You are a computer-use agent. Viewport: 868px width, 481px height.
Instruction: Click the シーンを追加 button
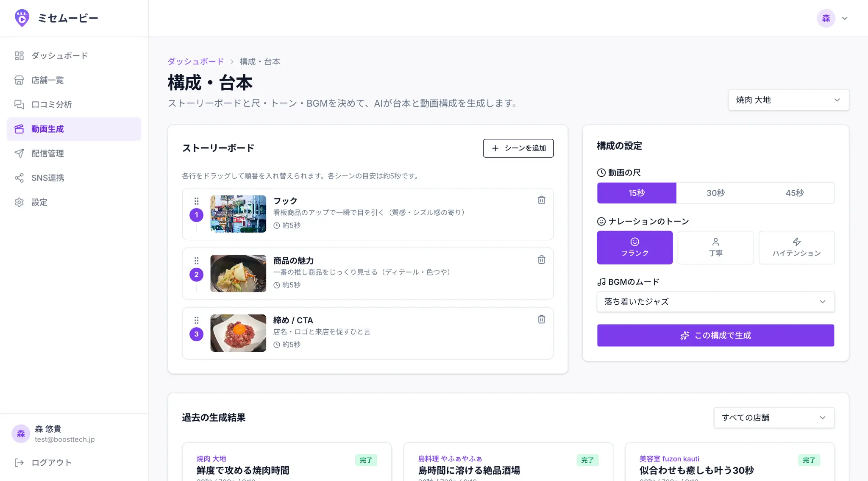(x=518, y=148)
